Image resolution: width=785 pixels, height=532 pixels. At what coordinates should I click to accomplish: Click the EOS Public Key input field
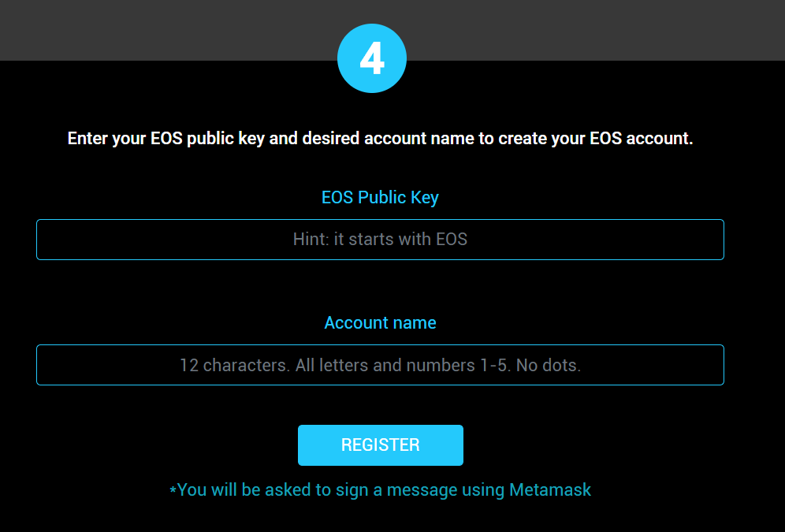point(380,240)
